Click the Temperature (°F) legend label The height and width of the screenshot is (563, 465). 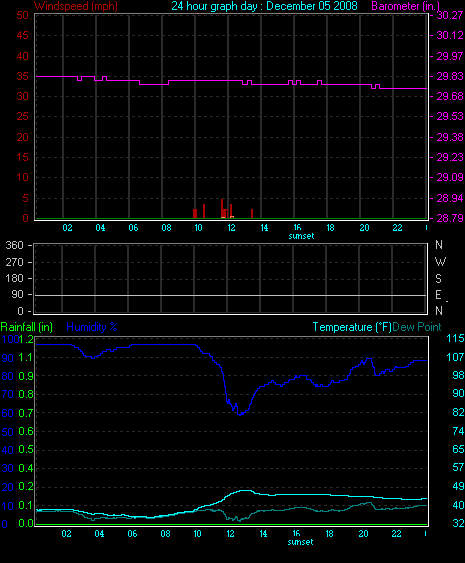click(352, 327)
